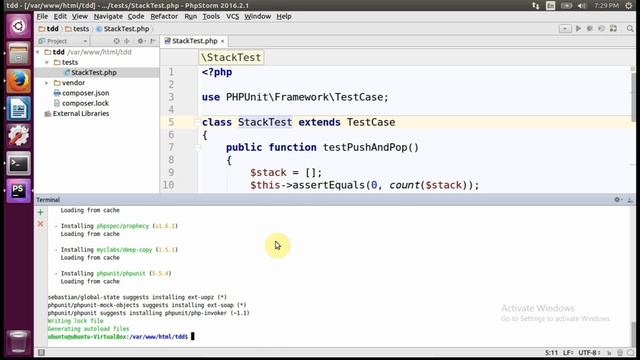Click tests breadcrumb in navigation bar
640x360 pixels.
pos(77,29)
